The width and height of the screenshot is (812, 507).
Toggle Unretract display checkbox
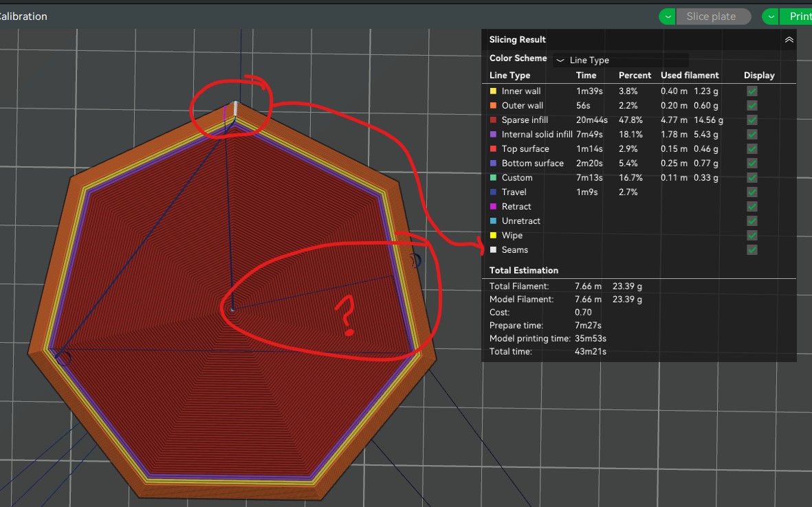point(752,221)
